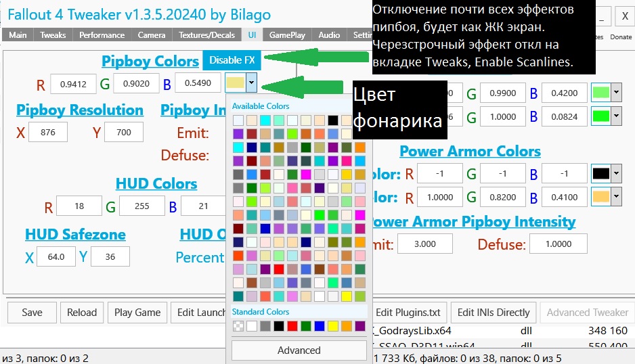Pick yellow in Standard Colors
The width and height of the screenshot is (635, 364).
click(333, 326)
